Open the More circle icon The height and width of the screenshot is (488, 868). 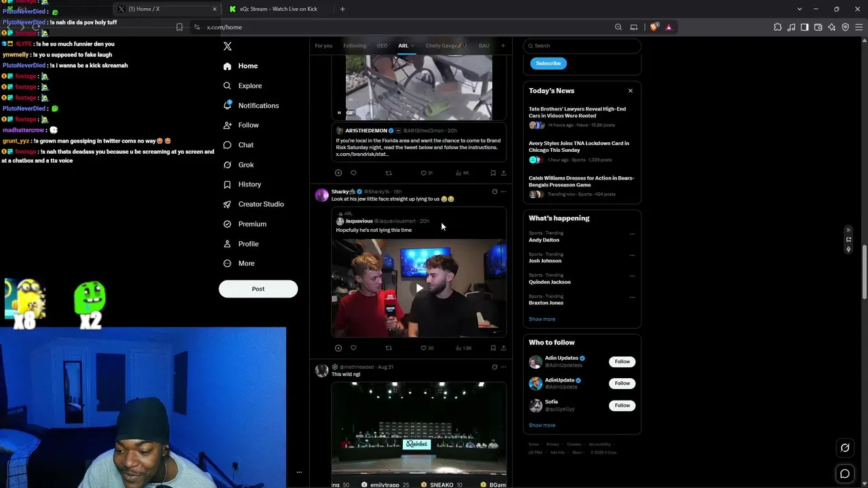tap(227, 264)
